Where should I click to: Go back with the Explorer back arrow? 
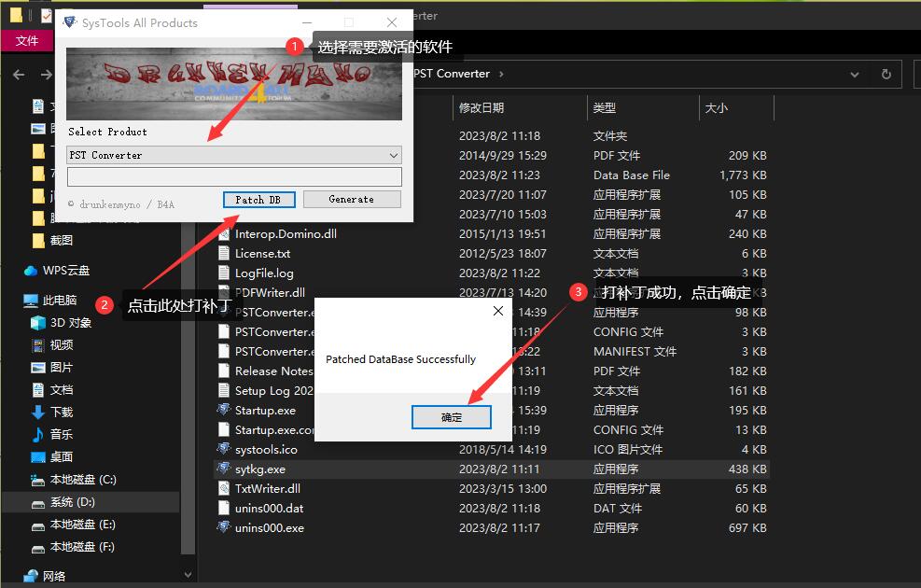coord(19,75)
